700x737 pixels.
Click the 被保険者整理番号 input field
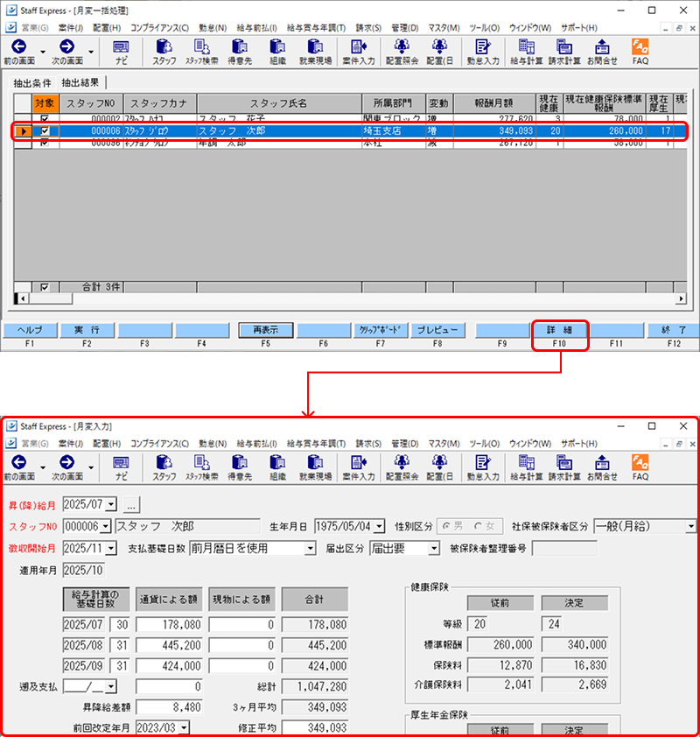point(564,548)
